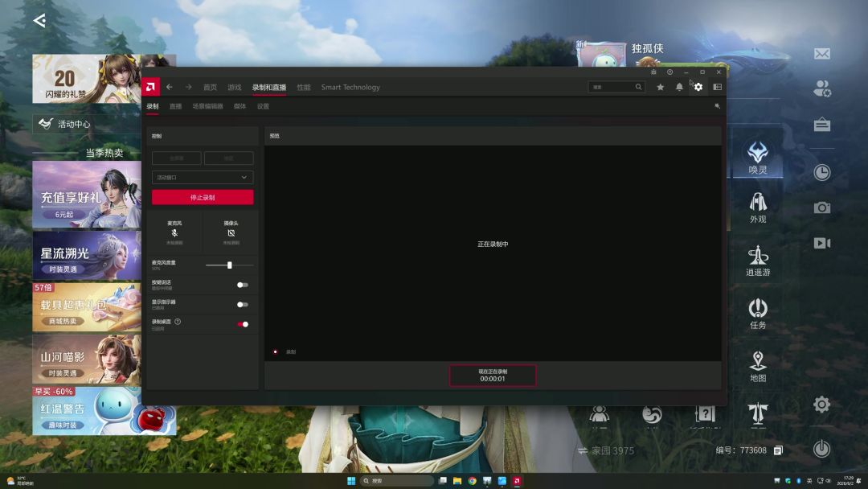868x489 pixels.
Task: Open the 设置 sub-tab
Action: (x=263, y=106)
